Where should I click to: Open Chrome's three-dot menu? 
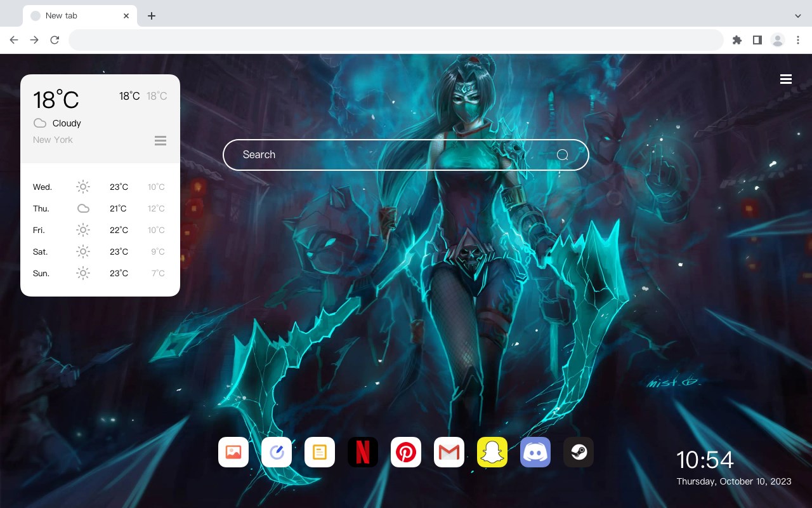798,40
